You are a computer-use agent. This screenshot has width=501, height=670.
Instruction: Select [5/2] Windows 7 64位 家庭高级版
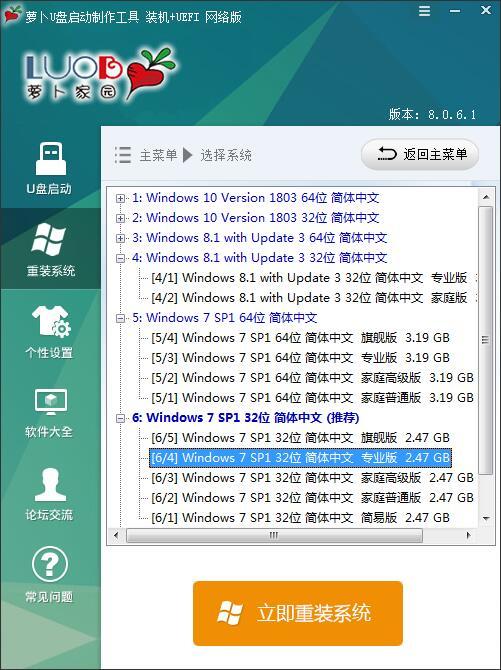coord(312,378)
